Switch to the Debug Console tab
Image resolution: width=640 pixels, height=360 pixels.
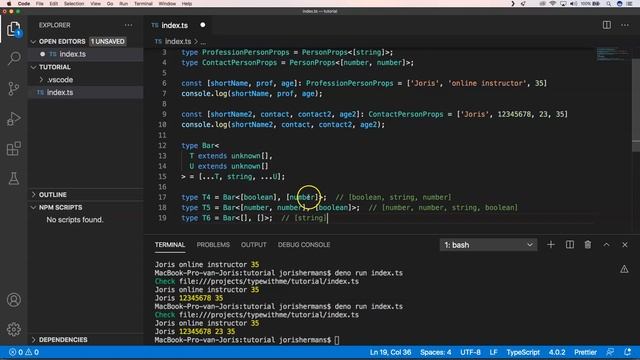[304, 244]
